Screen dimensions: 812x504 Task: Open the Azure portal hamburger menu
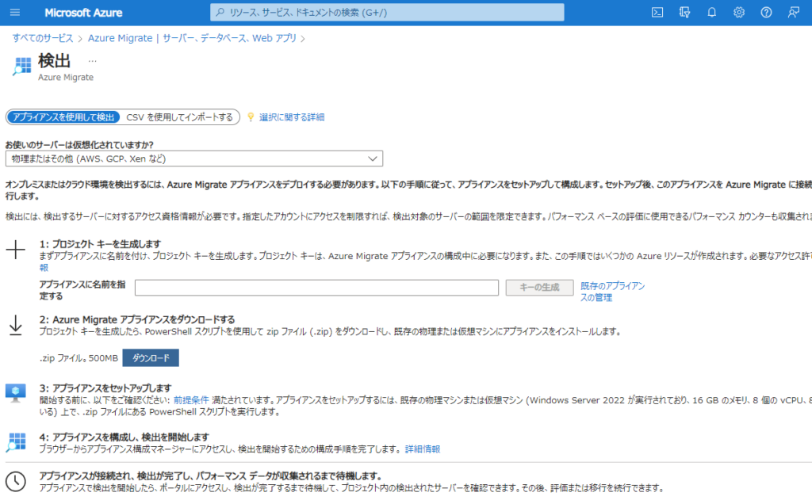tap(15, 13)
